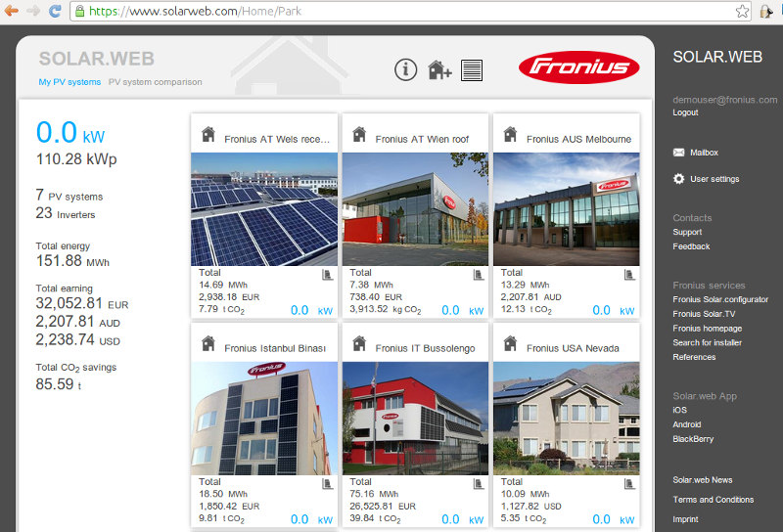Click the Fronius AUS Melbourne title

click(x=578, y=139)
